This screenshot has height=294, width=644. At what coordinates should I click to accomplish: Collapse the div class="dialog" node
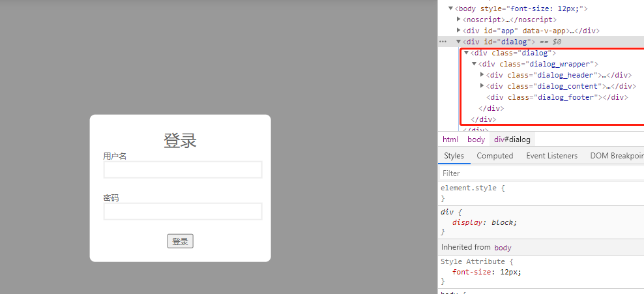coord(467,53)
